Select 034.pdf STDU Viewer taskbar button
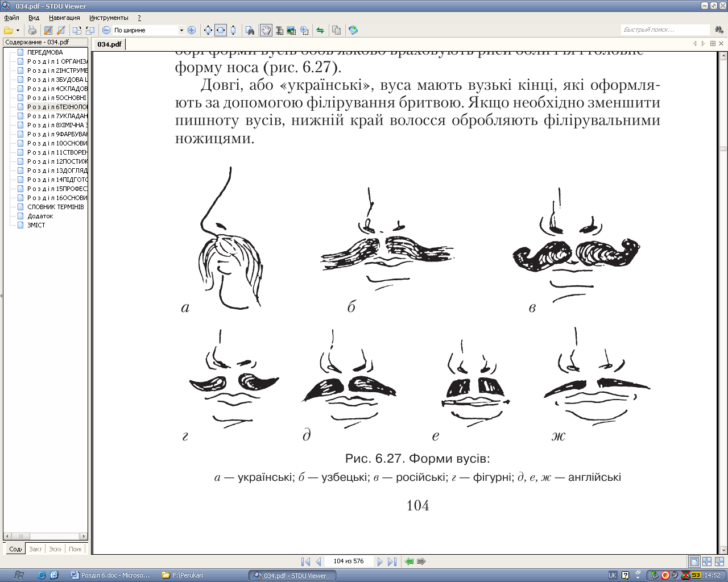Screen dimensions: 728x582 [292, 575]
